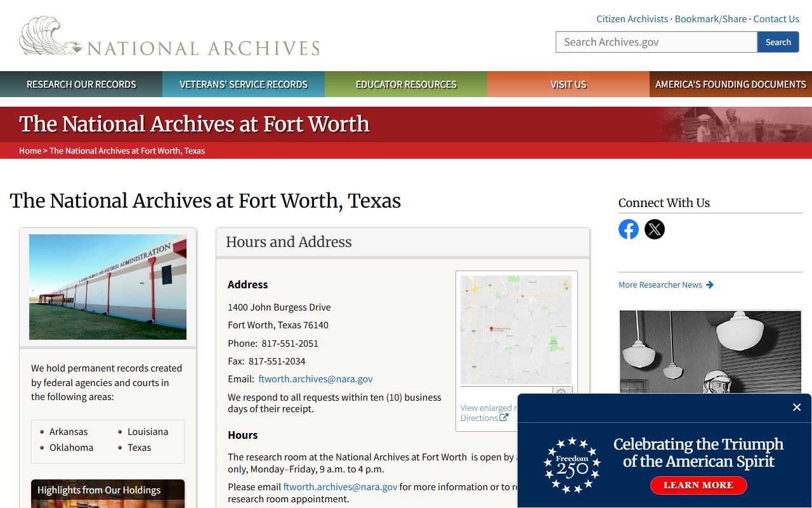Click the Hours and Address heading
The image size is (812, 508).
tap(289, 242)
